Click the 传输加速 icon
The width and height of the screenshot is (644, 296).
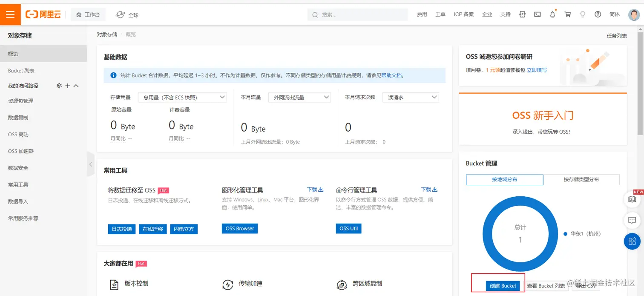point(228,285)
